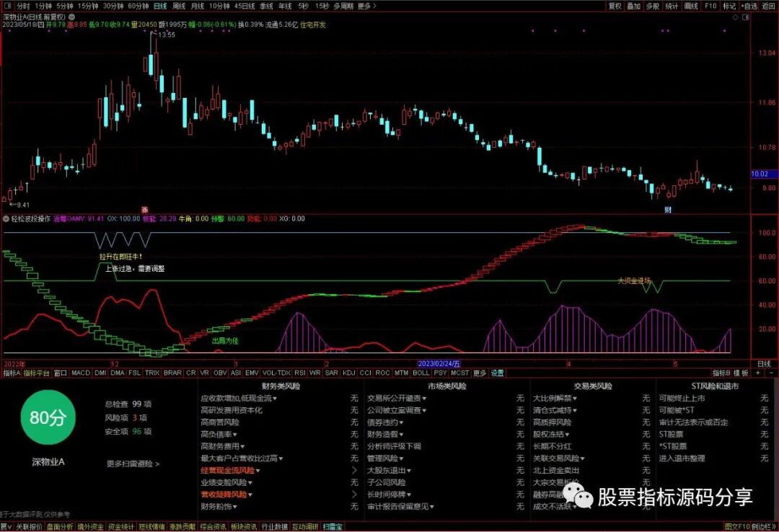Open the 综合资讯 bottom tab
779x532 pixels.
[213, 526]
